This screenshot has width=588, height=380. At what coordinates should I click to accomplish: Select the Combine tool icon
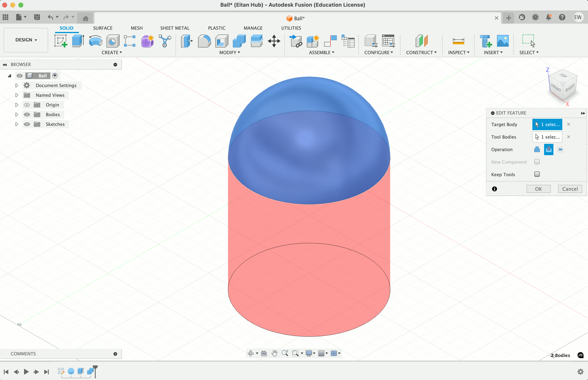[x=239, y=41]
